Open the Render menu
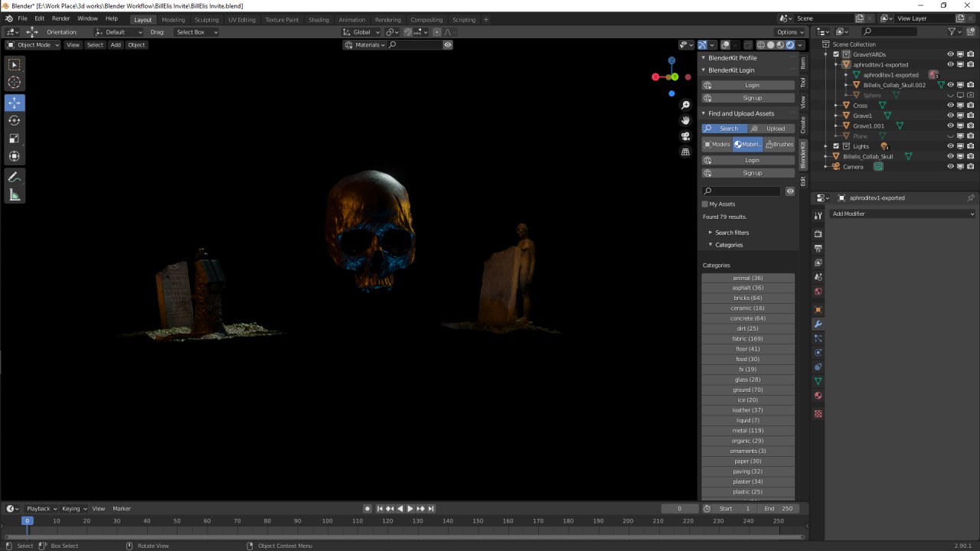Screen dimensions: 980x551 click(x=60, y=18)
